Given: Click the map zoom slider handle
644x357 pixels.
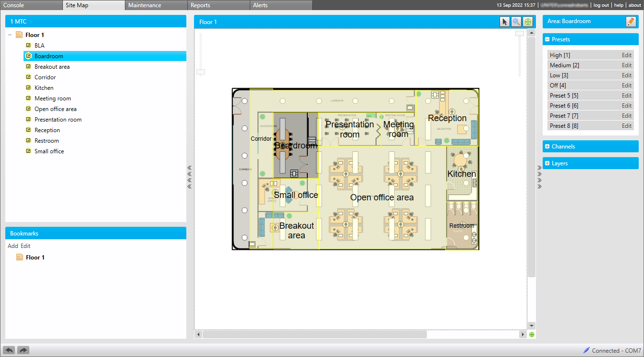Looking at the screenshot, I should click(x=201, y=72).
